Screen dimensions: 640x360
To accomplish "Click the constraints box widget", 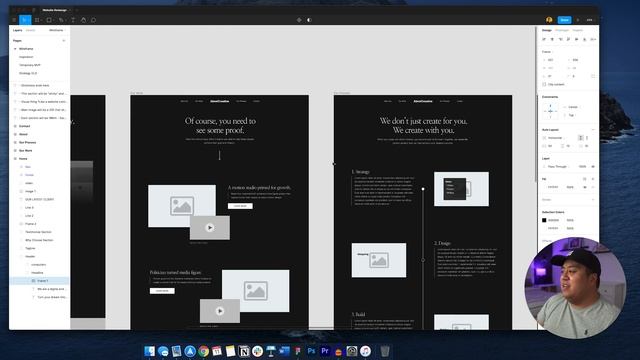I will coord(550,111).
